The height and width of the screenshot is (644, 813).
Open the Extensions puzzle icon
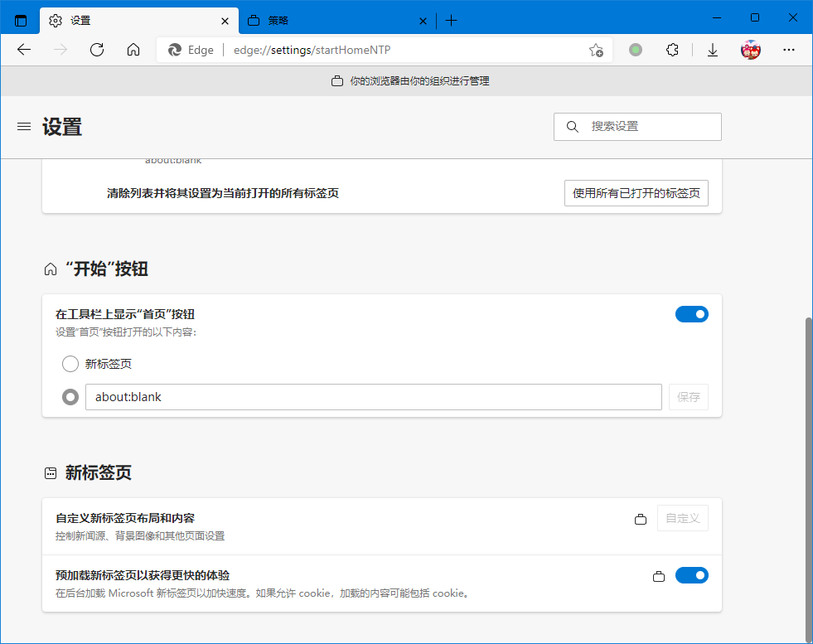point(672,50)
